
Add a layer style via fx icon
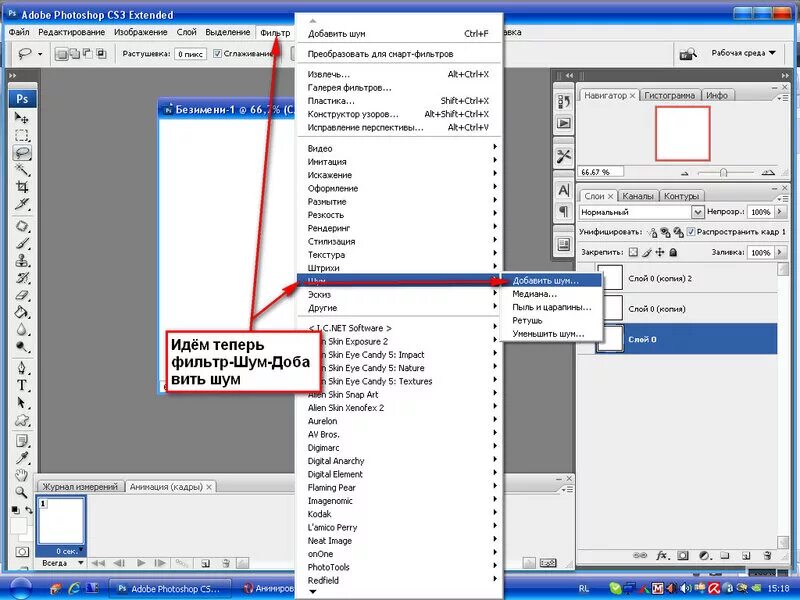pos(662,556)
